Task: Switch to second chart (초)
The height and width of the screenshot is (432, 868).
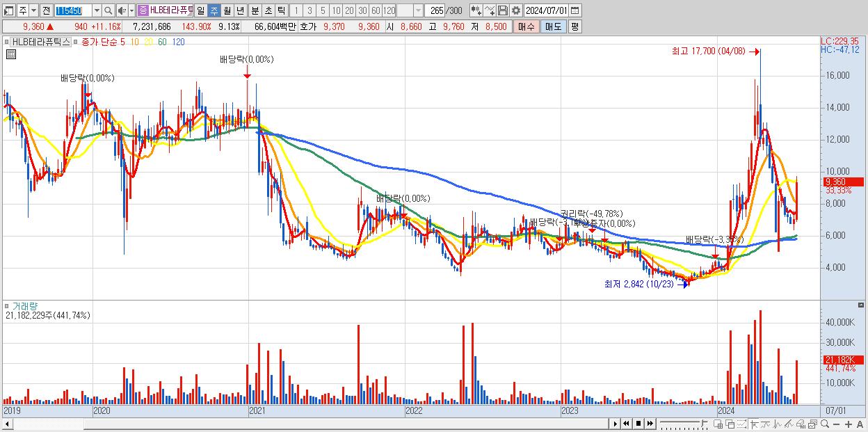Action: pos(268,10)
